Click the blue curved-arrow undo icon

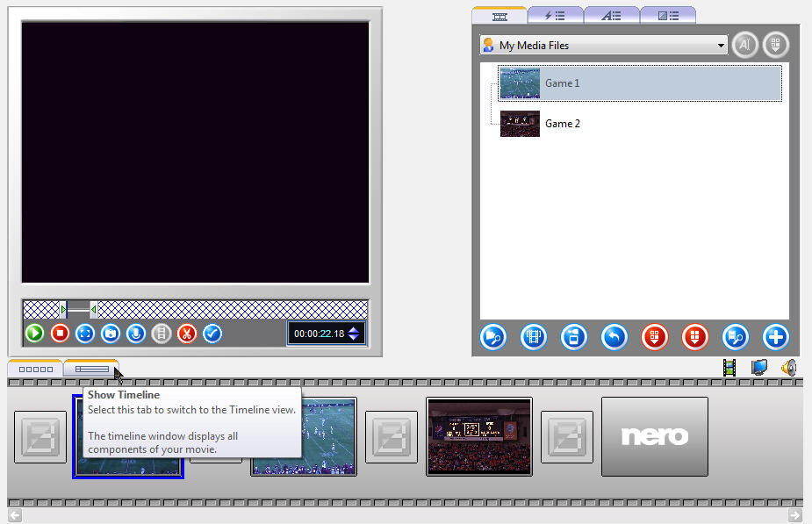(614, 338)
